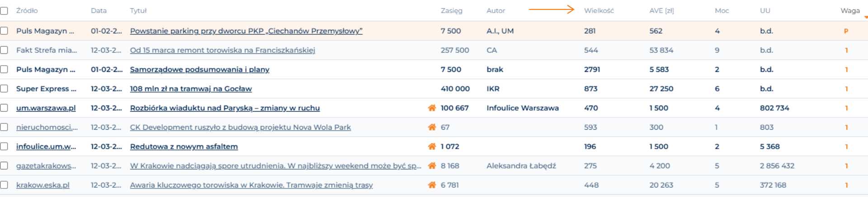Click weight value 1 in Fakt row
The height and width of the screenshot is (197, 868).
point(846,50)
